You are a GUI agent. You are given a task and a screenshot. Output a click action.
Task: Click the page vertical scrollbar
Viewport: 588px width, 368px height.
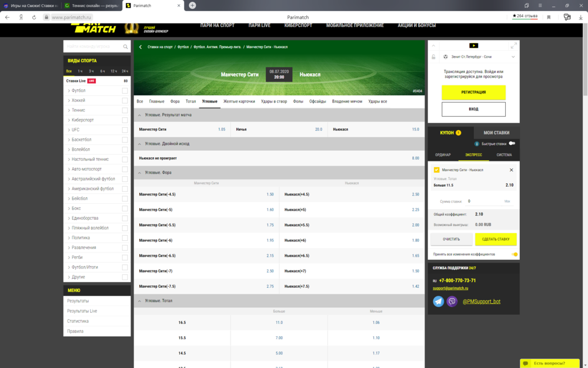coord(585,59)
